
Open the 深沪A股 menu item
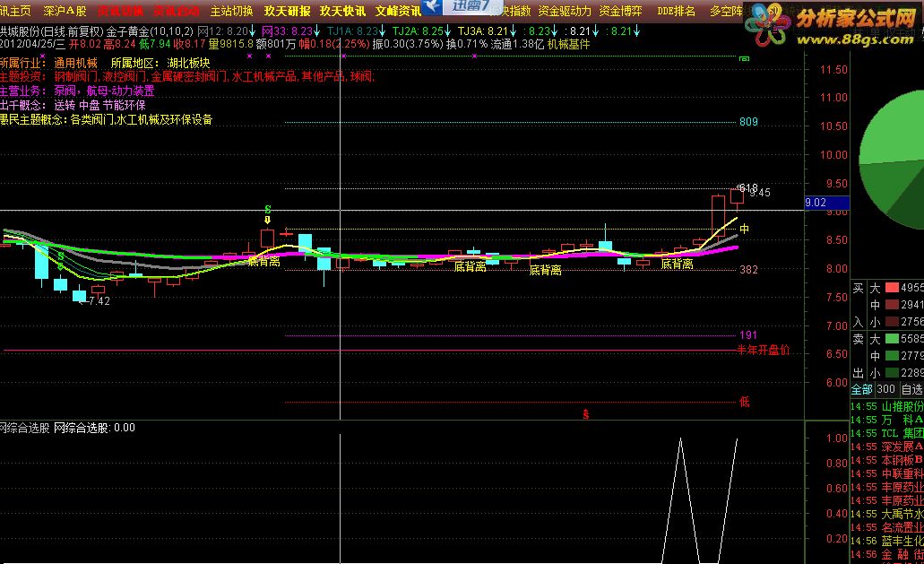click(65, 11)
